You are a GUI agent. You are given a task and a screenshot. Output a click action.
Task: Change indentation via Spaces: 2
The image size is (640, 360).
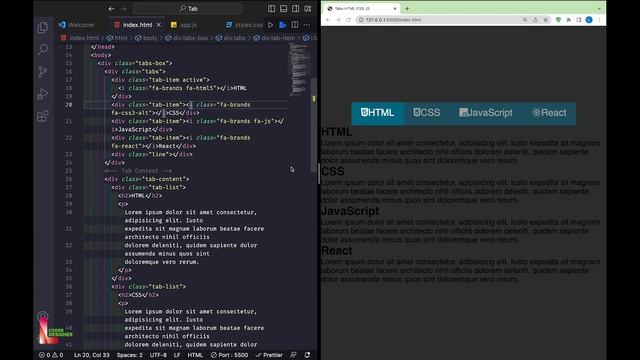tap(130, 355)
